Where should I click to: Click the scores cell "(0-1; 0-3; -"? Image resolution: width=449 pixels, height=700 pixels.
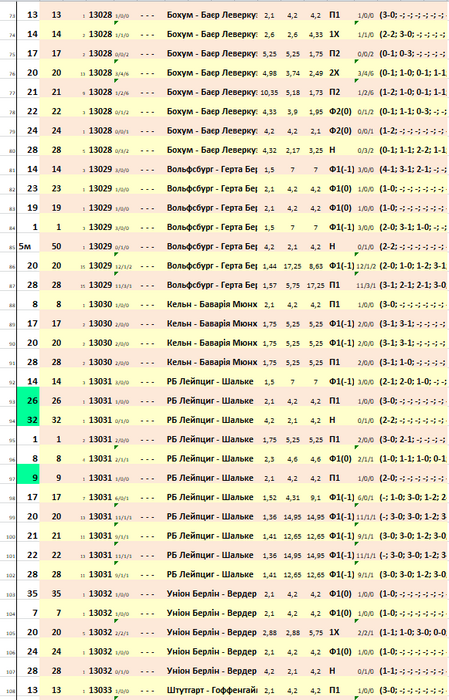click(x=413, y=54)
